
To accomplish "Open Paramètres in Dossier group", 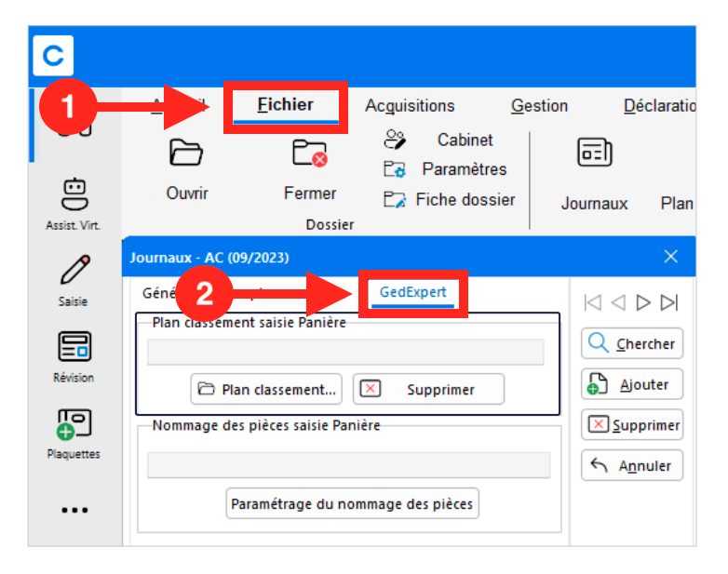I will [445, 169].
